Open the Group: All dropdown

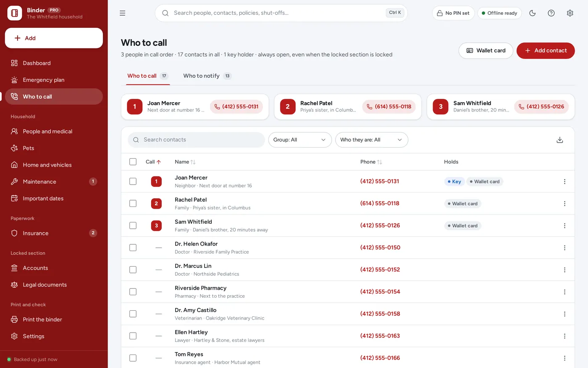[x=300, y=140]
